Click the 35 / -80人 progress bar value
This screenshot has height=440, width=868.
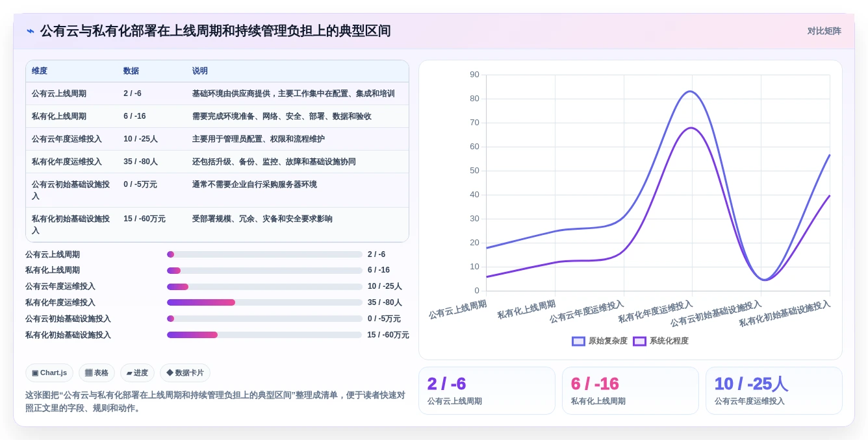click(x=385, y=302)
